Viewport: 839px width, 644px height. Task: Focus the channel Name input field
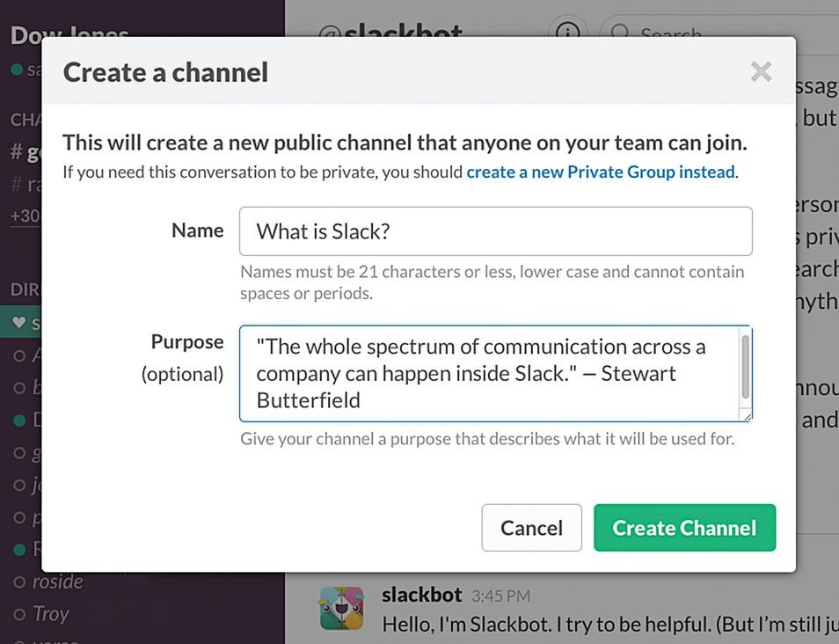click(x=495, y=231)
